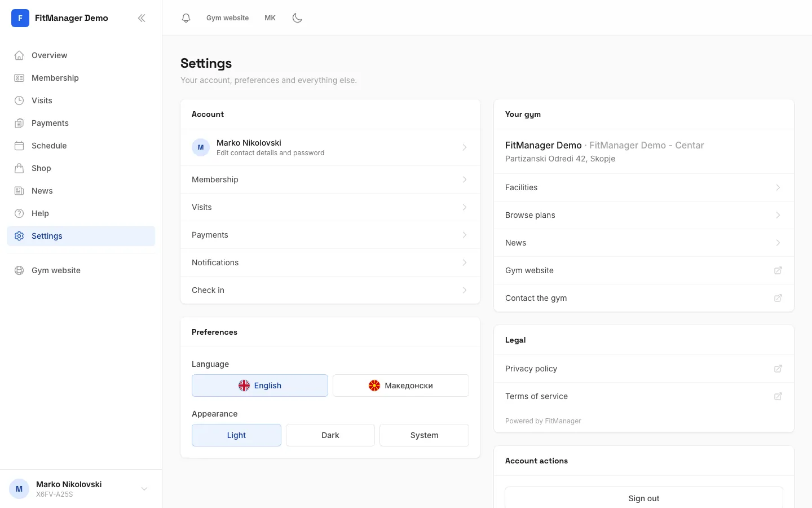
Task: Open Check in row in Account card
Action: (330, 290)
